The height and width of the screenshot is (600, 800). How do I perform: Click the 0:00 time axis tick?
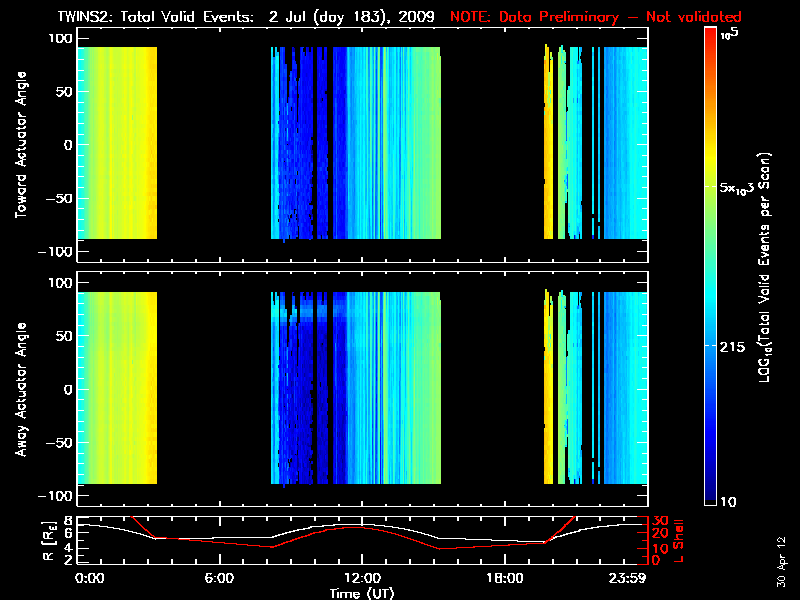click(x=89, y=578)
